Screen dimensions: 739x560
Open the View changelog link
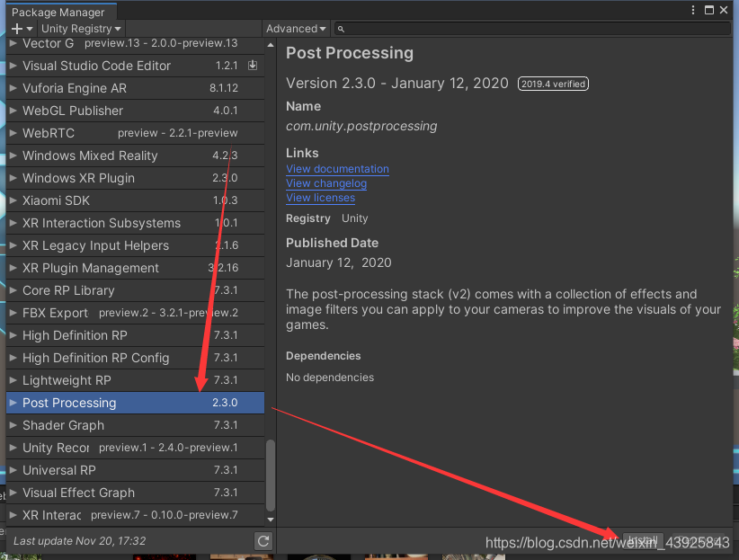[x=326, y=183]
